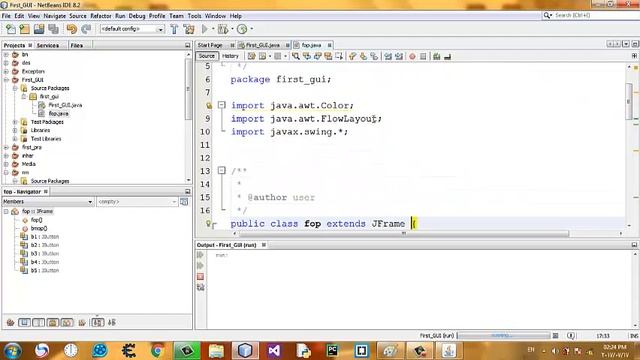Toggle Show Fields filter in Navigator
Screen dimensions: 640x360
point(24,322)
